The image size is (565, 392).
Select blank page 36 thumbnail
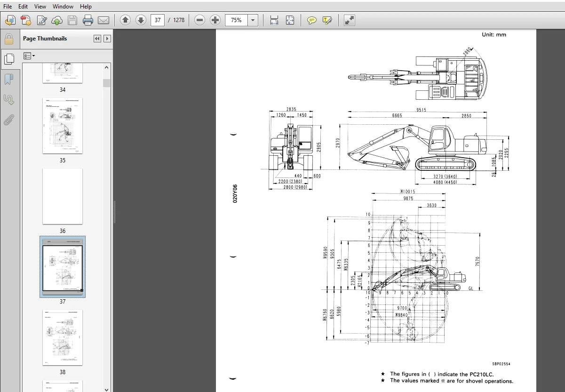(x=63, y=196)
